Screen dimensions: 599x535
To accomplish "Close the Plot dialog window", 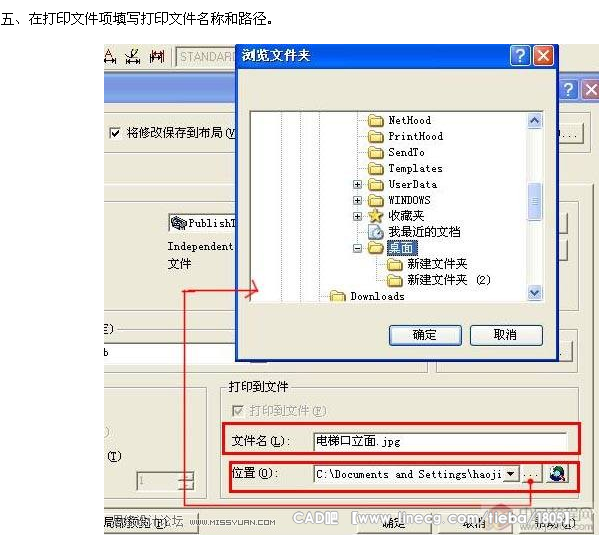I will coord(590,90).
